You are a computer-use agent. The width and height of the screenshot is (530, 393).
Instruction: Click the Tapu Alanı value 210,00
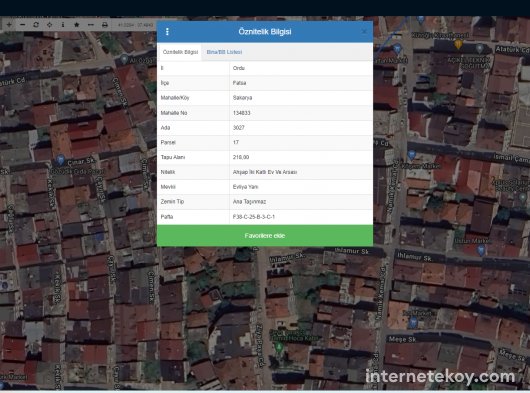(x=241, y=157)
